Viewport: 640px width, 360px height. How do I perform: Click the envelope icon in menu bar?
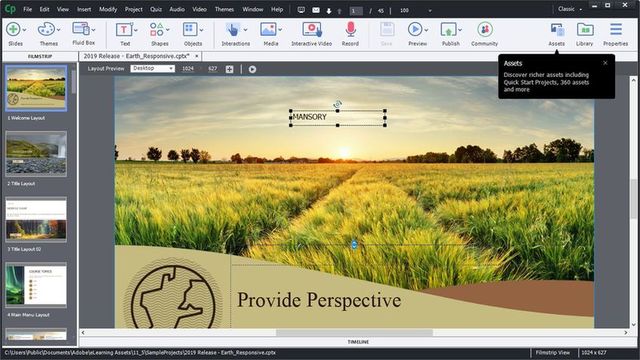[316, 10]
